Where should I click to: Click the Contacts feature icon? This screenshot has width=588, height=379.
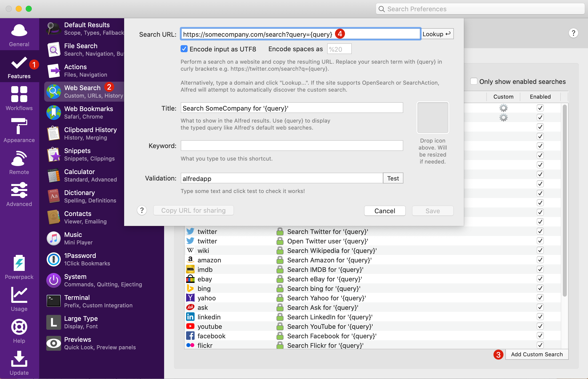[x=53, y=217]
